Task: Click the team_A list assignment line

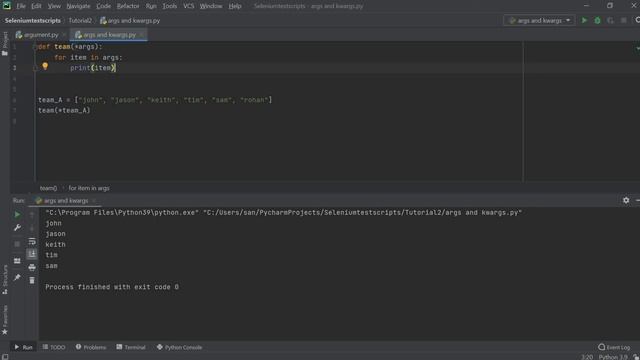Action: (x=155, y=100)
